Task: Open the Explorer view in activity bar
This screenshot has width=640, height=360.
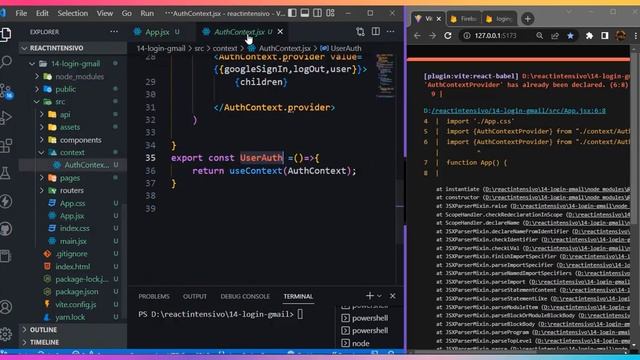Action: [6, 34]
